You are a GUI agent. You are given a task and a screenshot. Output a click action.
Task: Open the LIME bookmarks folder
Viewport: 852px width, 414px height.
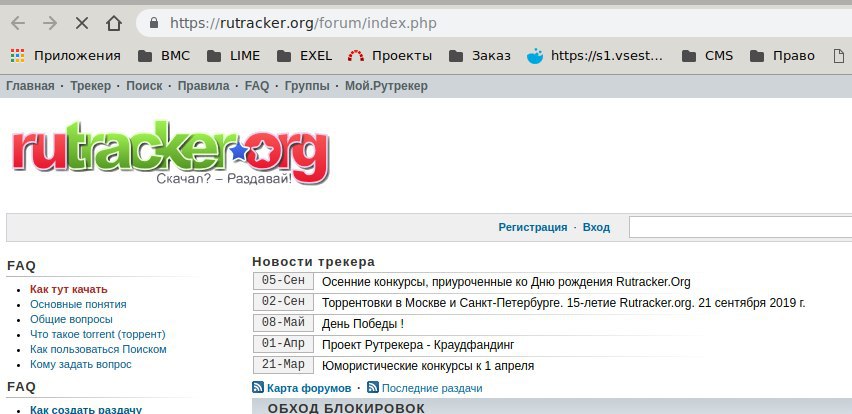pos(234,55)
